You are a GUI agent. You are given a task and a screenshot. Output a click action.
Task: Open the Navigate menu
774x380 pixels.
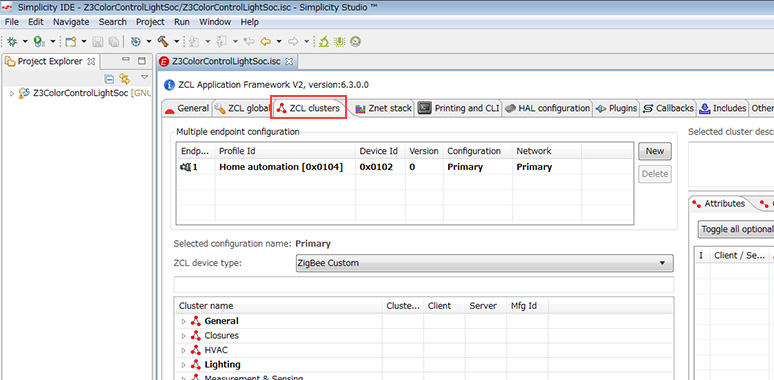(71, 22)
